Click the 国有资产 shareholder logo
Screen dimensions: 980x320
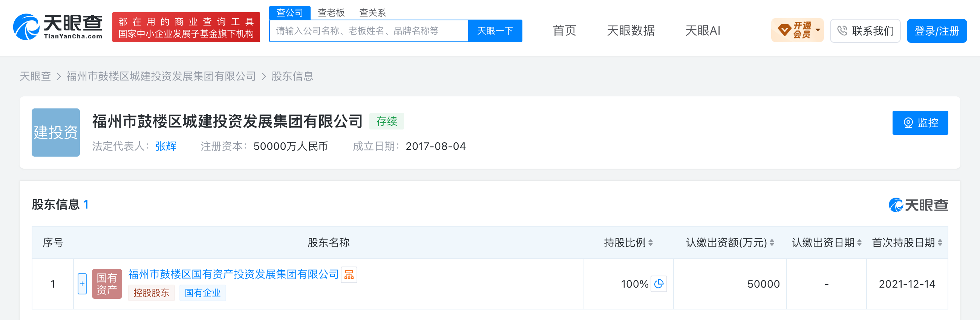pos(107,284)
